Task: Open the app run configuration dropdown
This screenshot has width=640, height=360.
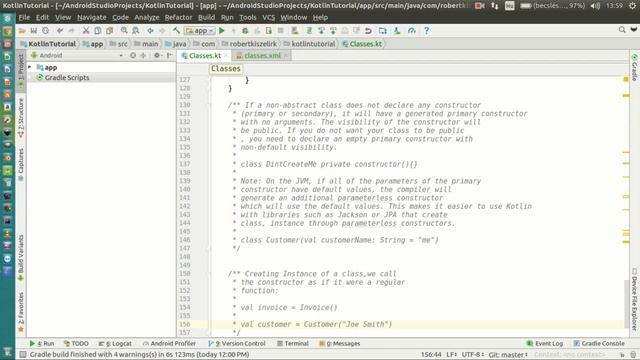Action: pos(200,31)
